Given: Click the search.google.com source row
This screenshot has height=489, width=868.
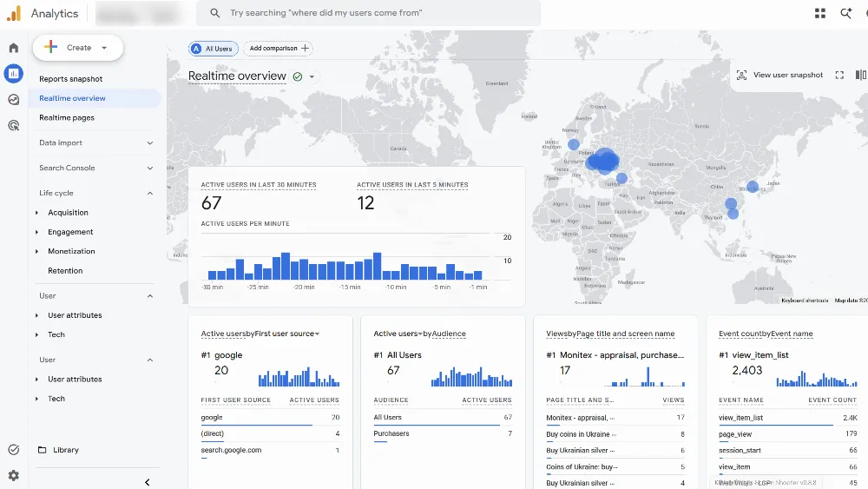Looking at the screenshot, I should point(270,450).
